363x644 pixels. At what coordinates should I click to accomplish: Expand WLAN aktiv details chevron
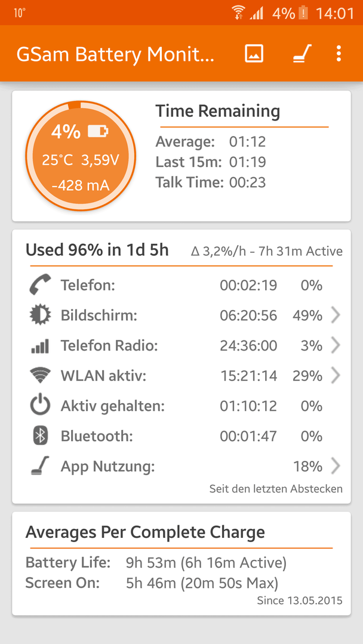(336, 376)
